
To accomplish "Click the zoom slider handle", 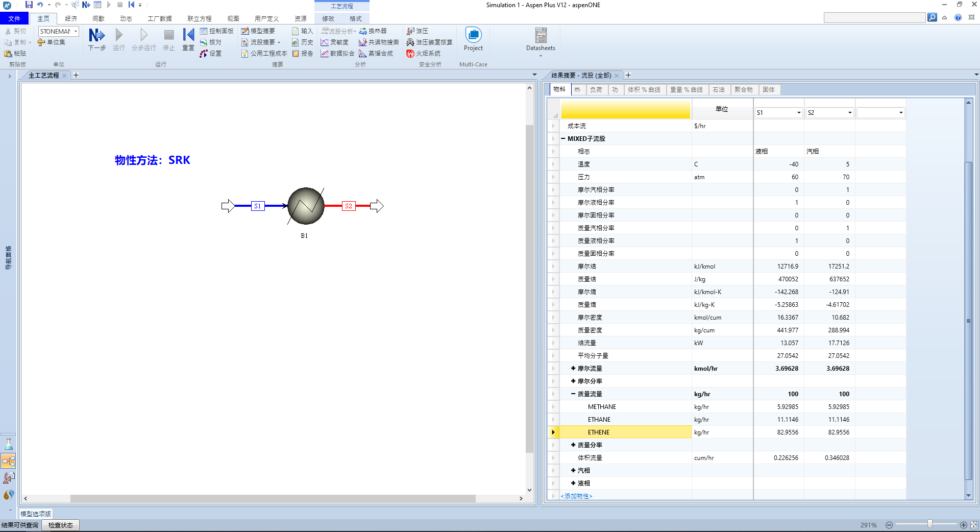I will point(930,524).
